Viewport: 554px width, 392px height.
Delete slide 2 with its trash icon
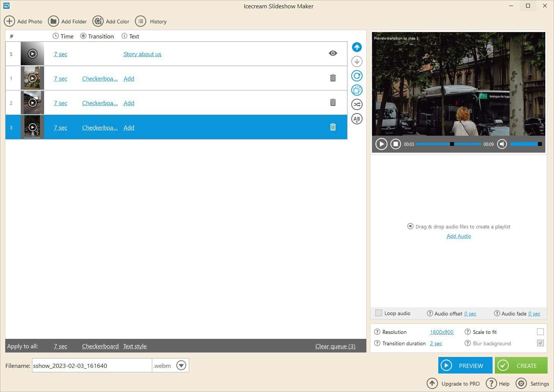[x=333, y=102]
